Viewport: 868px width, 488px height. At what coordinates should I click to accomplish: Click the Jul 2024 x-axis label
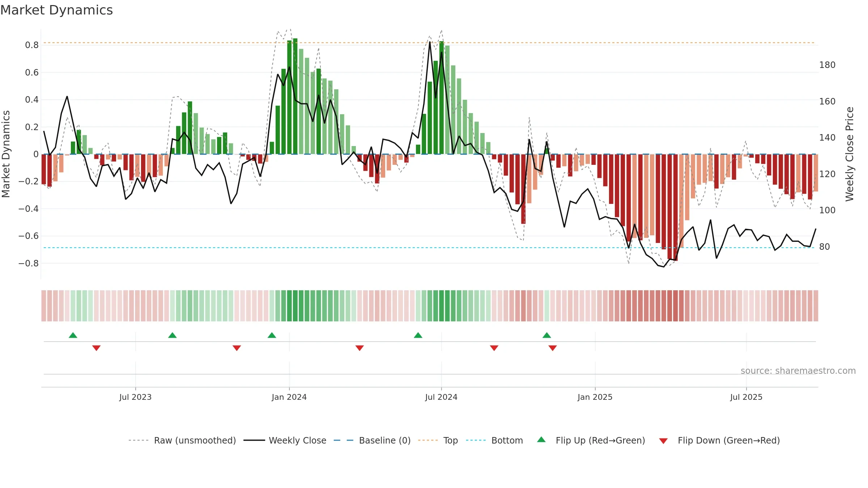441,397
